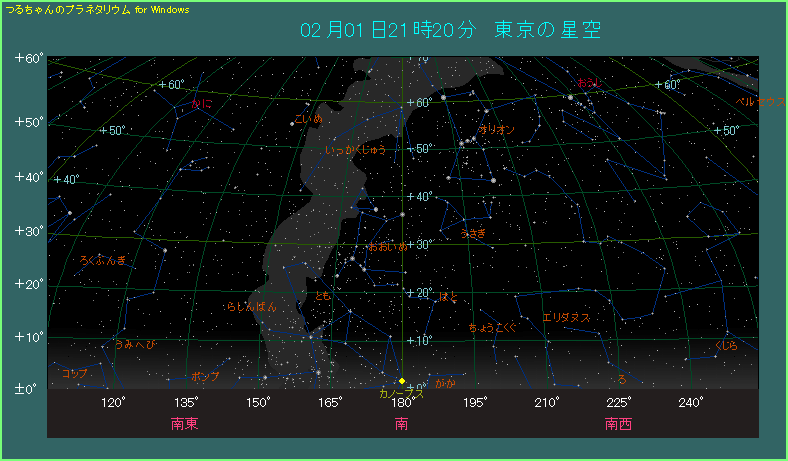This screenshot has width=788, height=461.
Task: Select the らしんばん constellation label
Action: coord(251,307)
